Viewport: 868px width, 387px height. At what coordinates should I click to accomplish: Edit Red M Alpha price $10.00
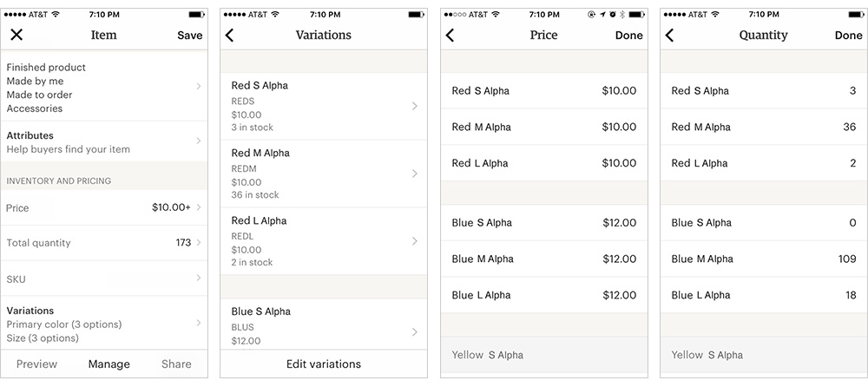619,127
